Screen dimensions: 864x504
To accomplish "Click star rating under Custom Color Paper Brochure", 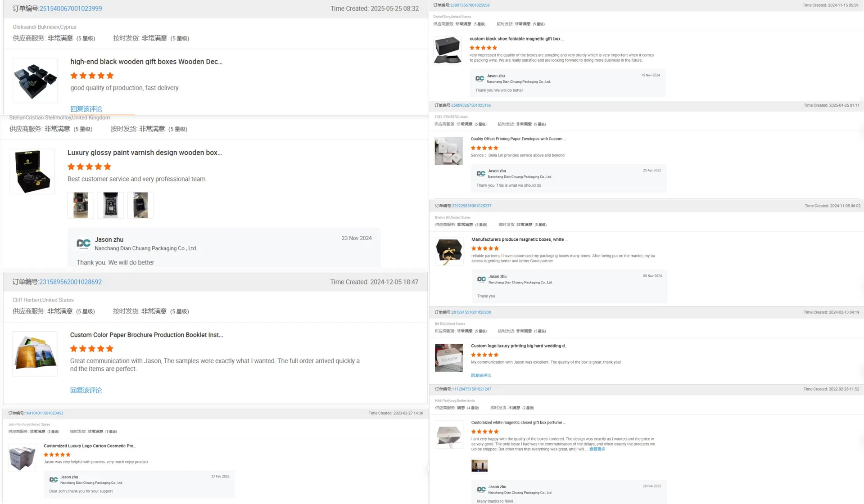I will click(x=91, y=349).
